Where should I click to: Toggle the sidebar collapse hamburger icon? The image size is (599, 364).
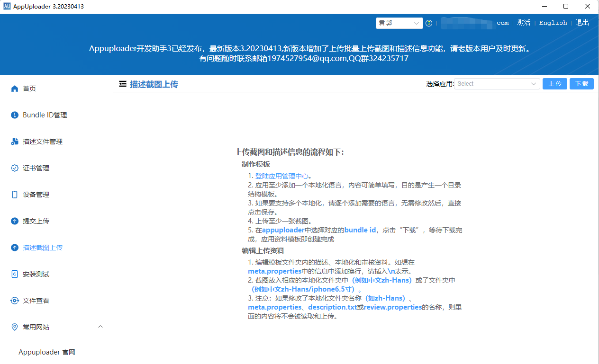coord(123,84)
